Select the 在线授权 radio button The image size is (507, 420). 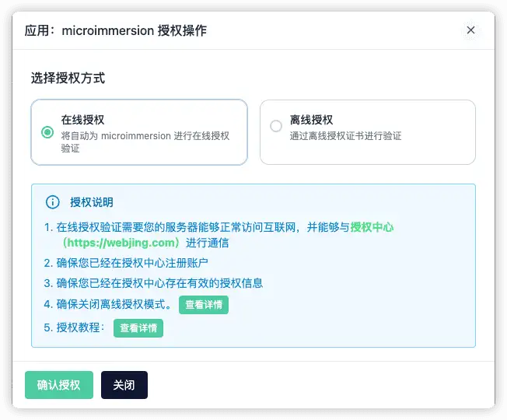pos(47,132)
